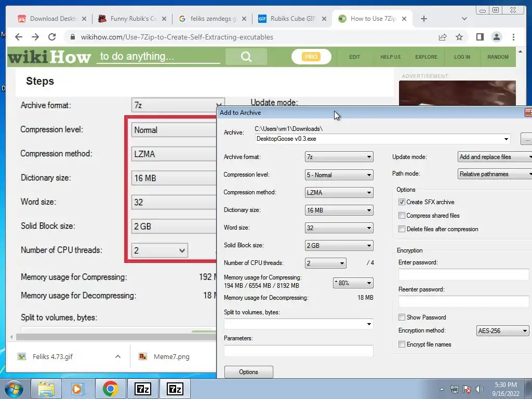Click the first 7z taskbar icon
This screenshot has width=532, height=399.
point(142,389)
